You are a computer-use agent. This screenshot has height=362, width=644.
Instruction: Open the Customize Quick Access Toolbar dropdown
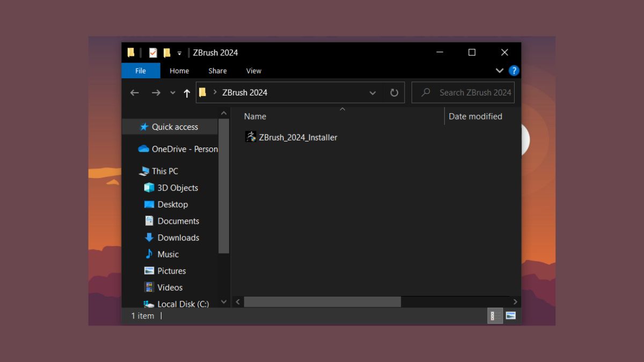[180, 53]
